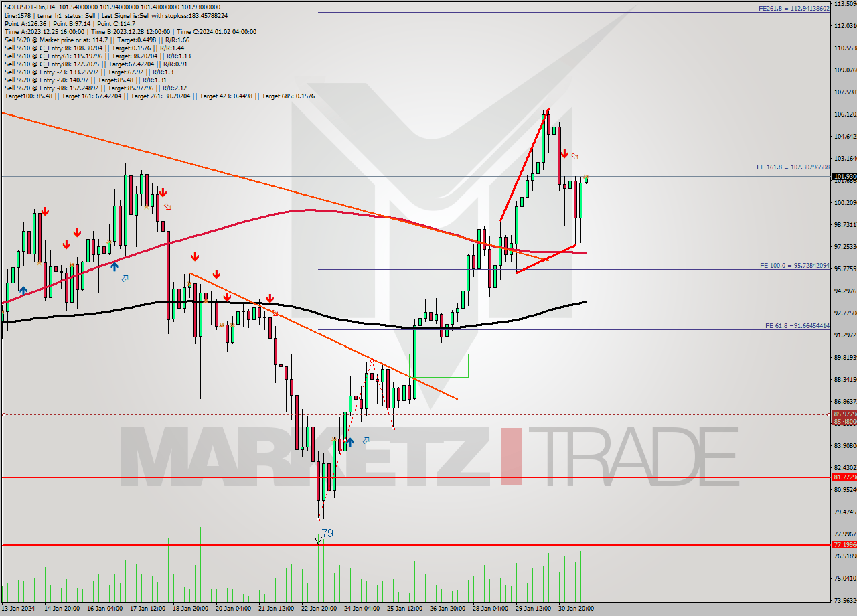Image resolution: width=857 pixels, height=616 pixels.
Task: Click the '24 Jan 04:00' time label
Action: point(362,609)
